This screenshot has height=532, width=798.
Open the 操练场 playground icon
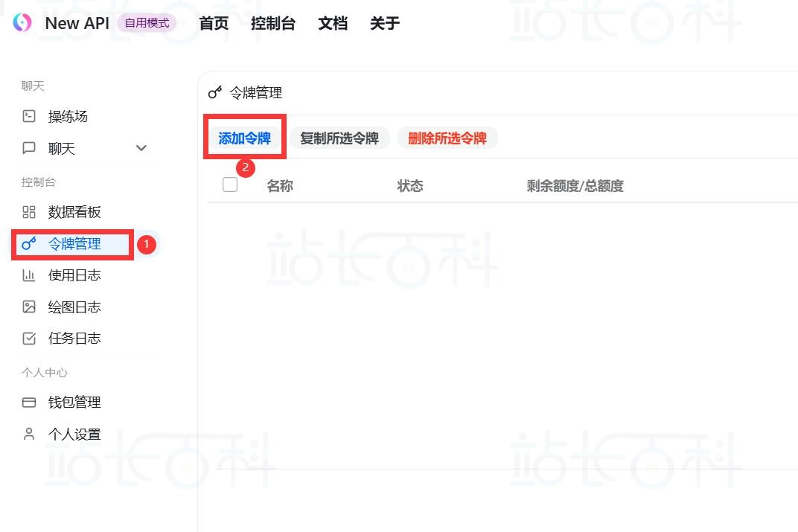pyautogui.click(x=29, y=117)
